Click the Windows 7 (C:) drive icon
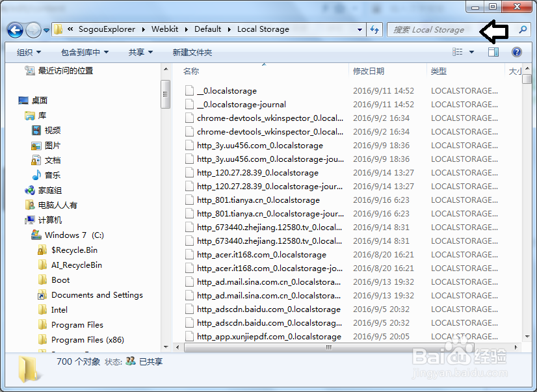The height and width of the screenshot is (392, 537). 36,235
